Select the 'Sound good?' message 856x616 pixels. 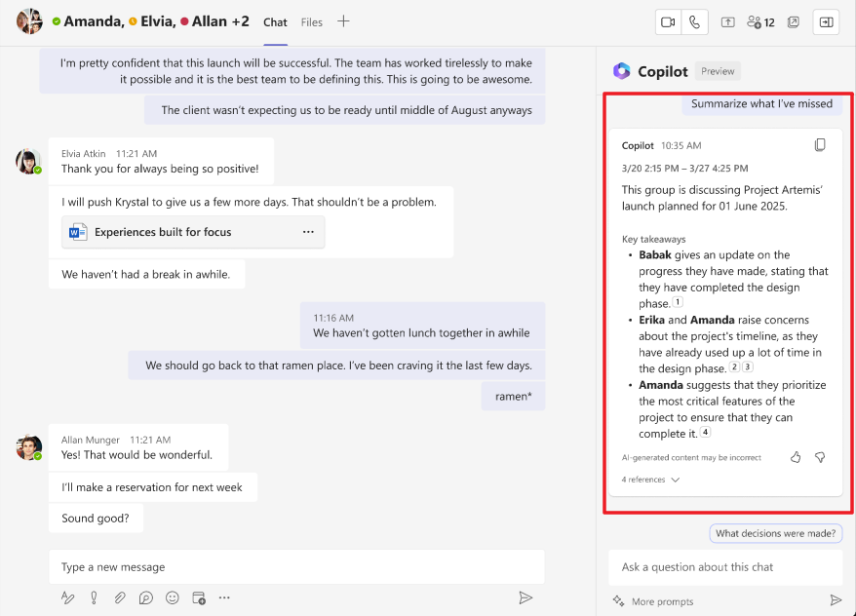(96, 518)
